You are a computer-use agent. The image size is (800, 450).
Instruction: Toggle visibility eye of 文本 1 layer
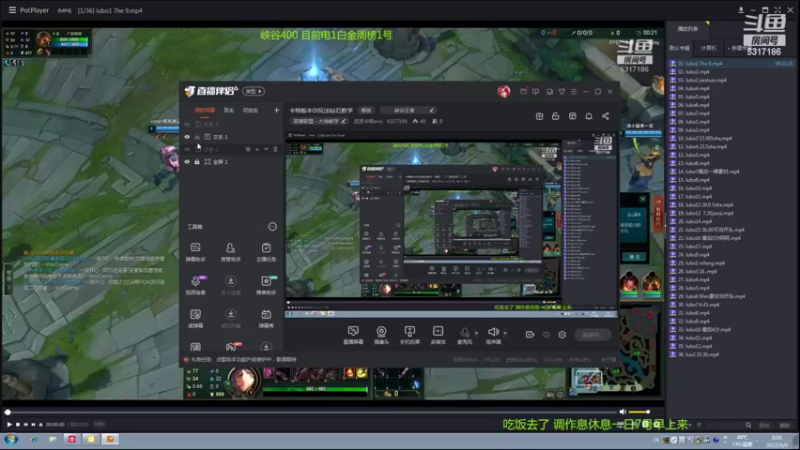point(187,137)
